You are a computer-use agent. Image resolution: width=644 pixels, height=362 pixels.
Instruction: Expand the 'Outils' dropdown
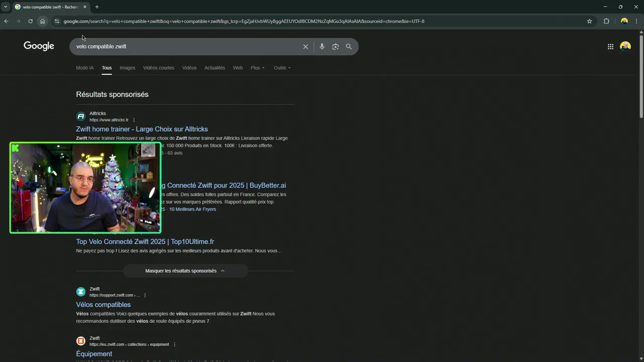282,68
